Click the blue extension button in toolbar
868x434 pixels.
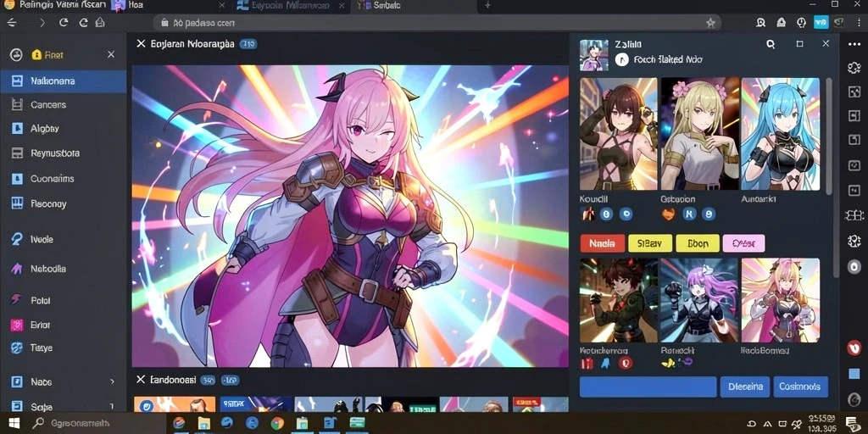821,23
